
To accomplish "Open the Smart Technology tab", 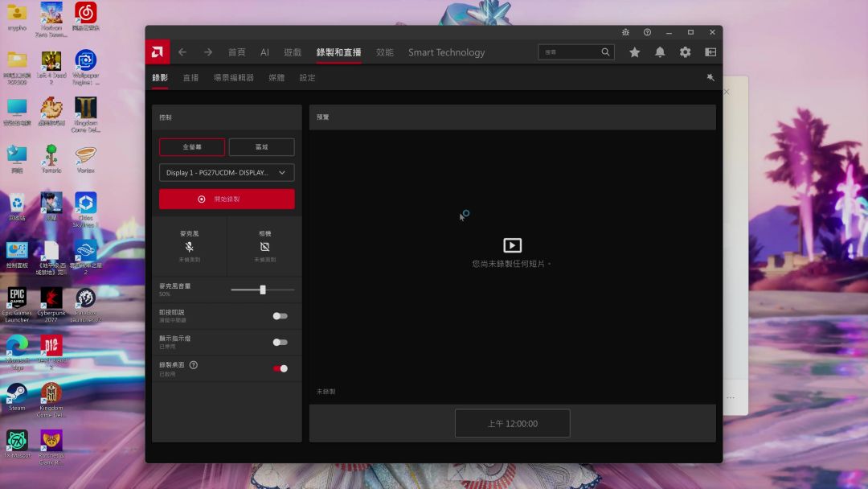I will (x=446, y=52).
